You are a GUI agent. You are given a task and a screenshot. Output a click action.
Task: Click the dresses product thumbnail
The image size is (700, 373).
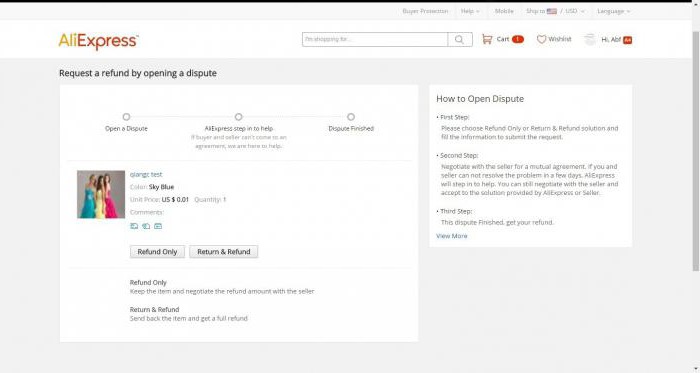click(x=101, y=194)
